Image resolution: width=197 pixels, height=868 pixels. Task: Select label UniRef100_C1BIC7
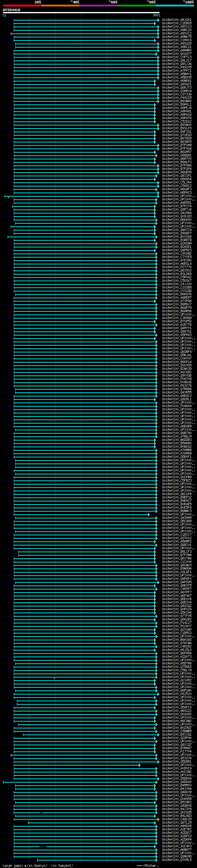(x=176, y=535)
